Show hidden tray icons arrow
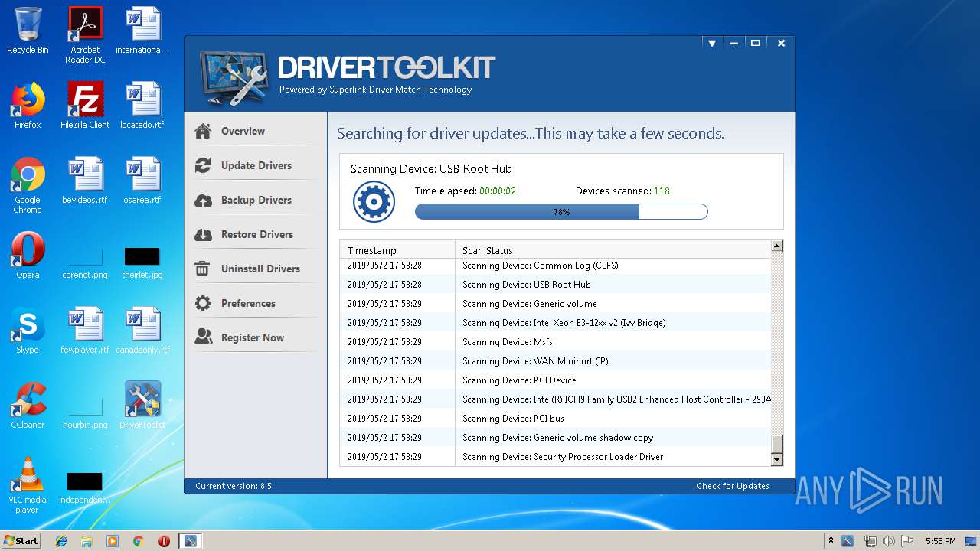Viewport: 980px width, 551px height. click(830, 541)
